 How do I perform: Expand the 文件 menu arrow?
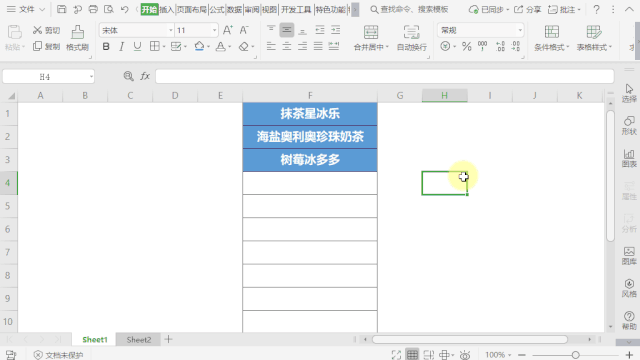(42, 9)
